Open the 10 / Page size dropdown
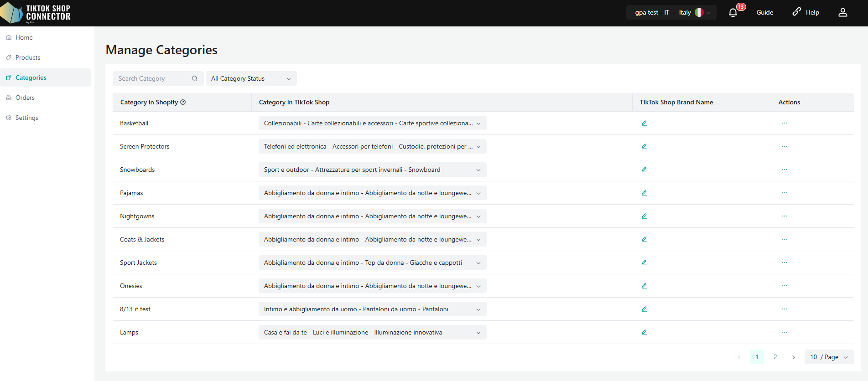The image size is (868, 381). [x=829, y=357]
